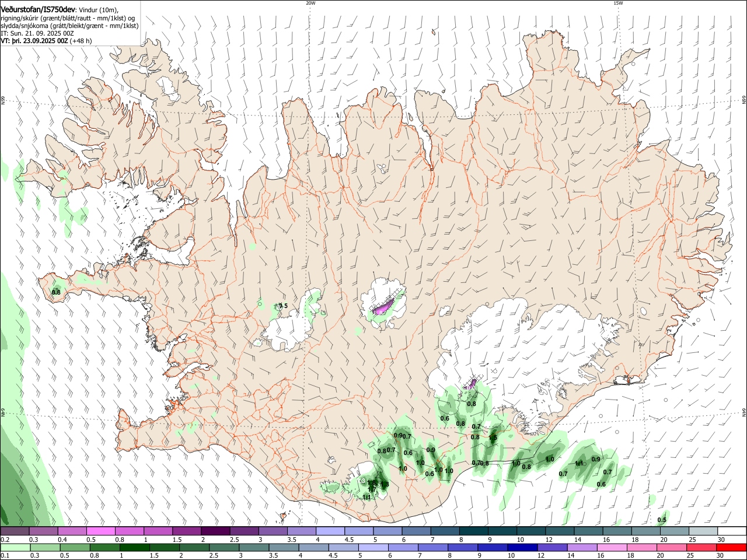The height and width of the screenshot is (560, 747).
Task: Click the lavender 4 swatch in top legend row
Action: [x=329, y=531]
